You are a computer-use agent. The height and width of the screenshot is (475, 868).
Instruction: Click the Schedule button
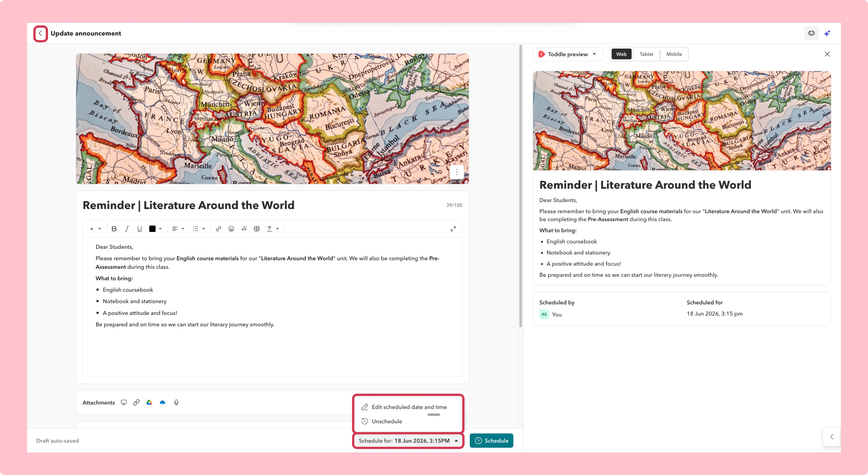pos(491,441)
